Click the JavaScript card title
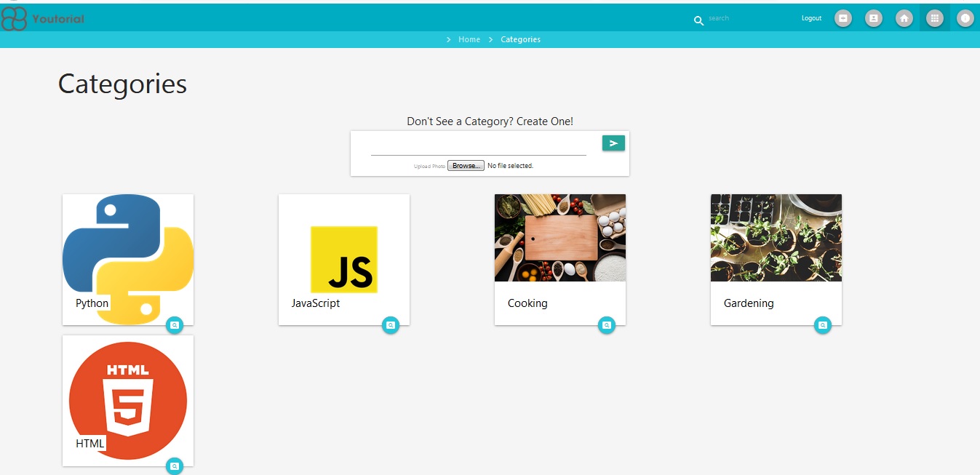The width and height of the screenshot is (980, 475). (316, 303)
